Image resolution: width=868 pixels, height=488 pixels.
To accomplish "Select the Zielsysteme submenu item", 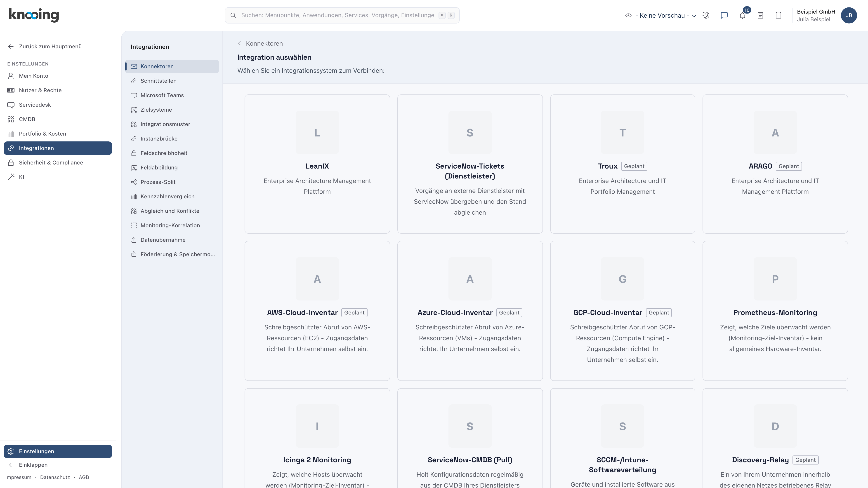I will coord(172,110).
